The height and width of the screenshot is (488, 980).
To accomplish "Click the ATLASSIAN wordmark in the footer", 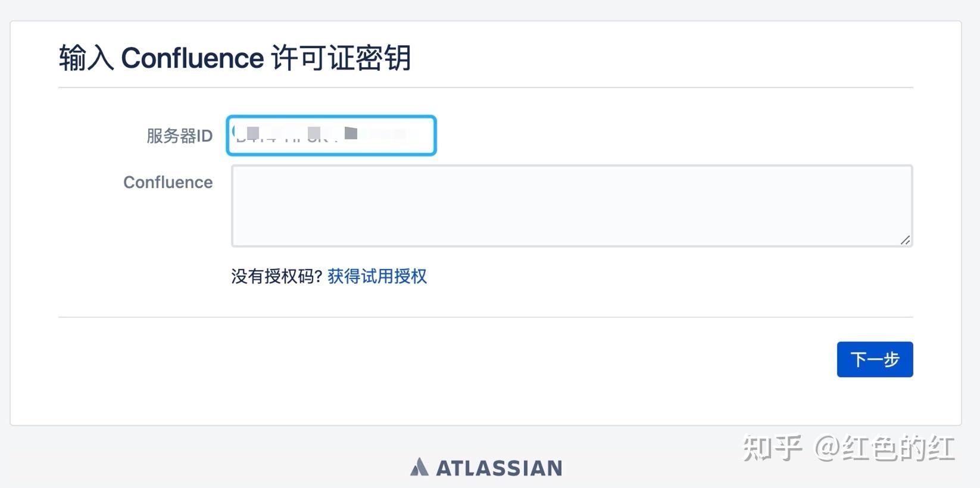I will (499, 468).
